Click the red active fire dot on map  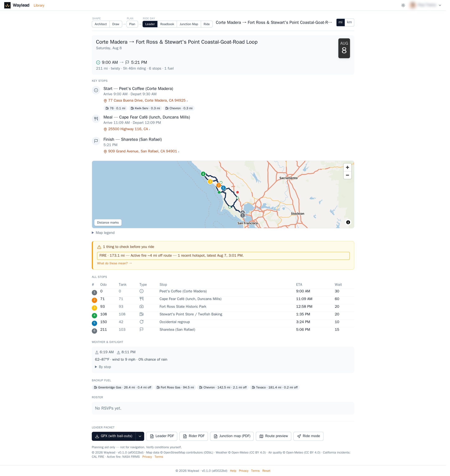[240, 194]
